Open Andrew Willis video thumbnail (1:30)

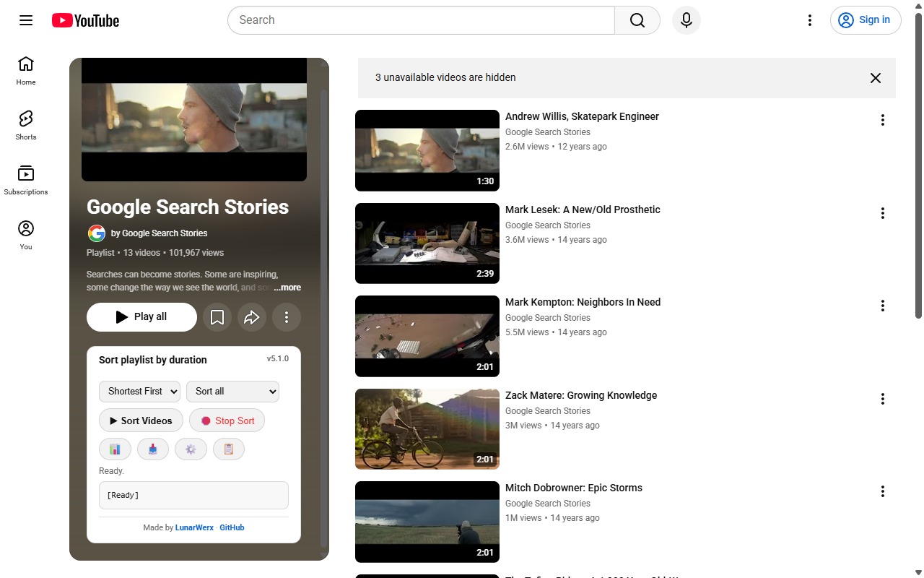pyautogui.click(x=427, y=150)
